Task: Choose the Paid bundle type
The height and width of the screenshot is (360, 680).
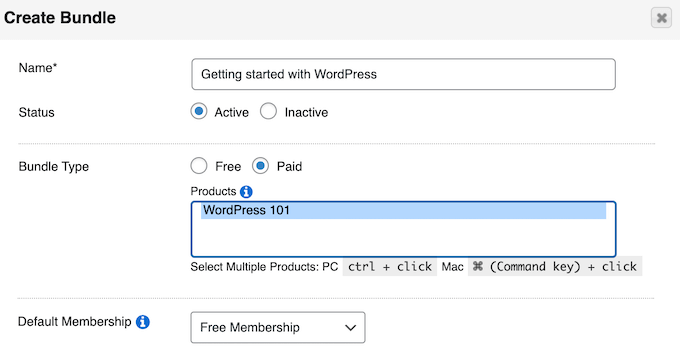Action: [260, 166]
